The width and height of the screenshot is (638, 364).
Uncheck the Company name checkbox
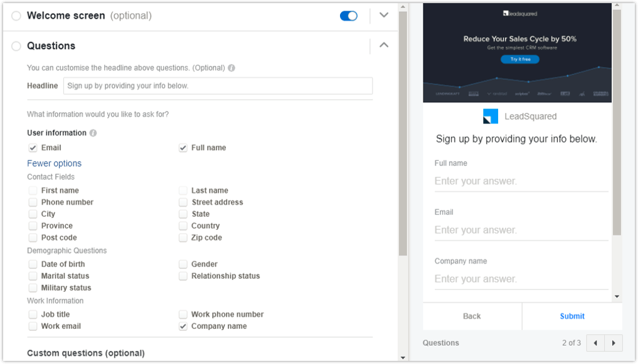coord(183,326)
